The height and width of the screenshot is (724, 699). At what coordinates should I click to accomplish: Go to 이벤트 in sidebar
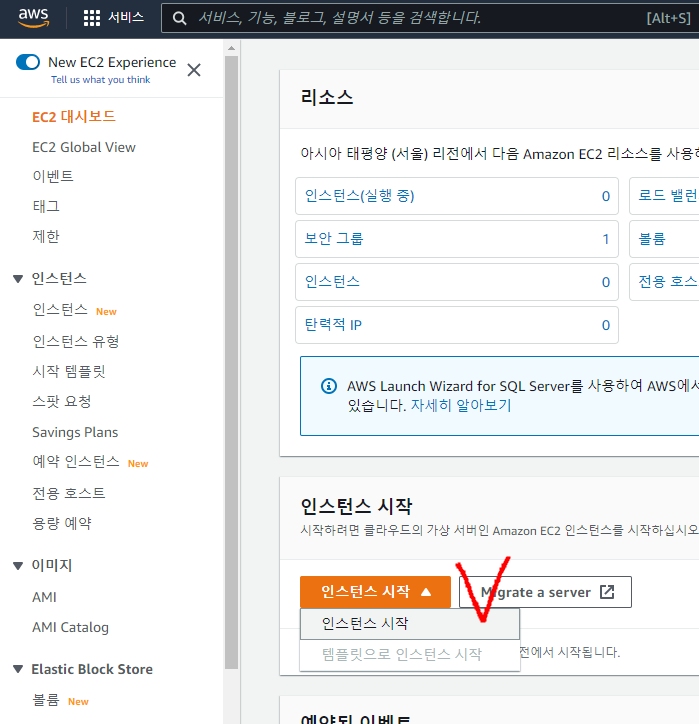tap(53, 176)
